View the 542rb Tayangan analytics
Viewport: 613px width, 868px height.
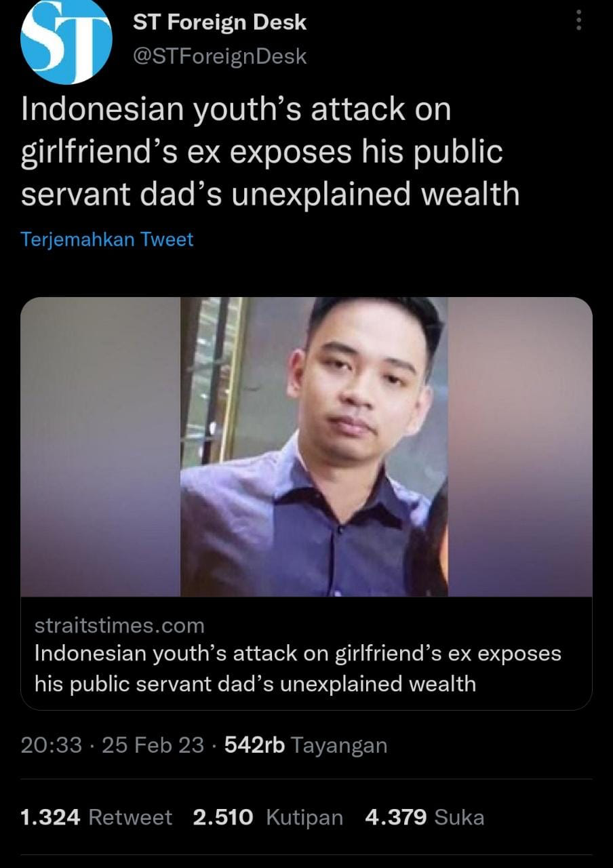(x=305, y=745)
